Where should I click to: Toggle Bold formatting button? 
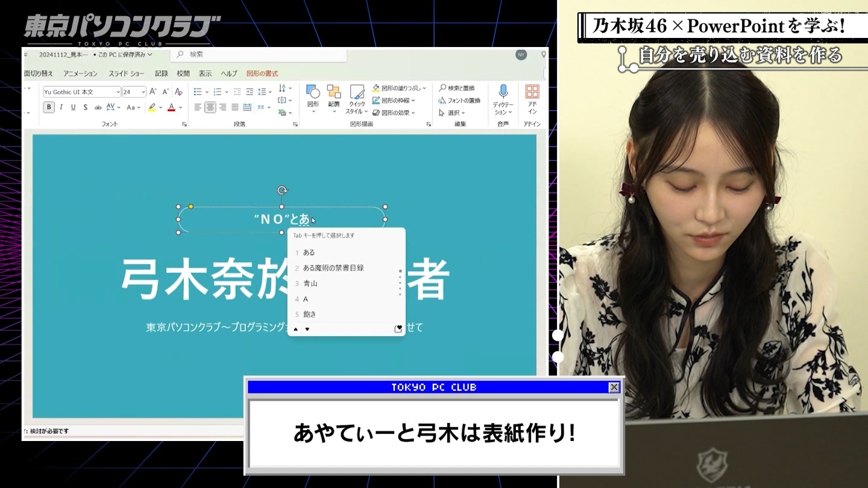click(49, 107)
